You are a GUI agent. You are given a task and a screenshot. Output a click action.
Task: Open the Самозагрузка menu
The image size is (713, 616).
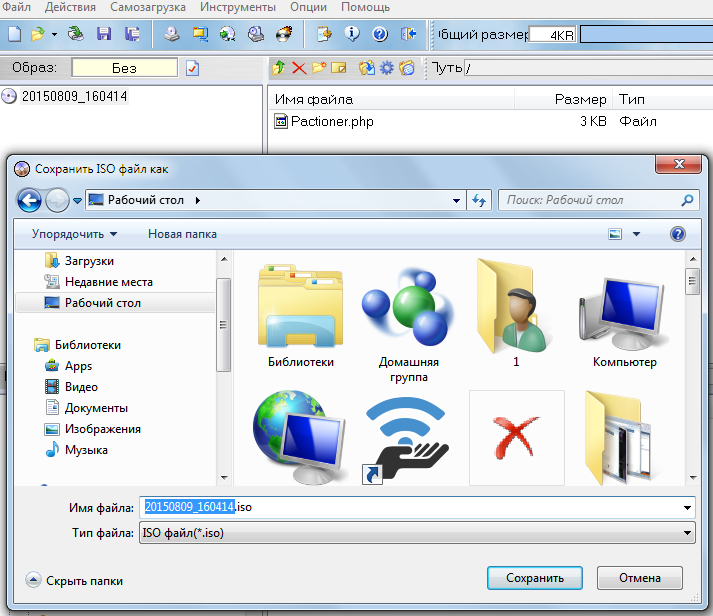tap(149, 7)
